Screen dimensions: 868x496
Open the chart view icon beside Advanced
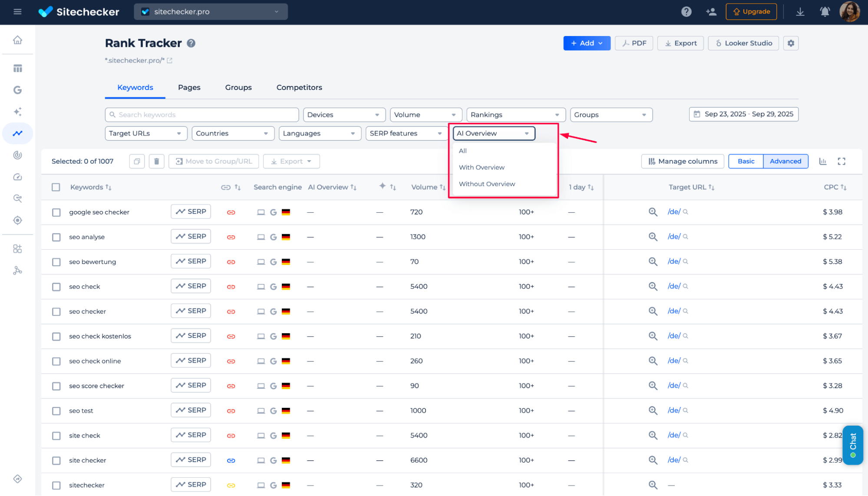(x=822, y=161)
